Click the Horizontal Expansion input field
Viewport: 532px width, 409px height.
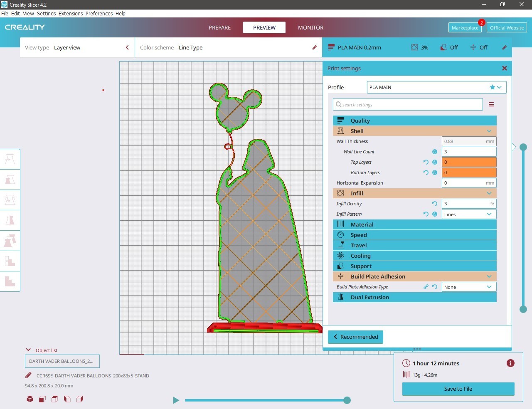tap(469, 183)
